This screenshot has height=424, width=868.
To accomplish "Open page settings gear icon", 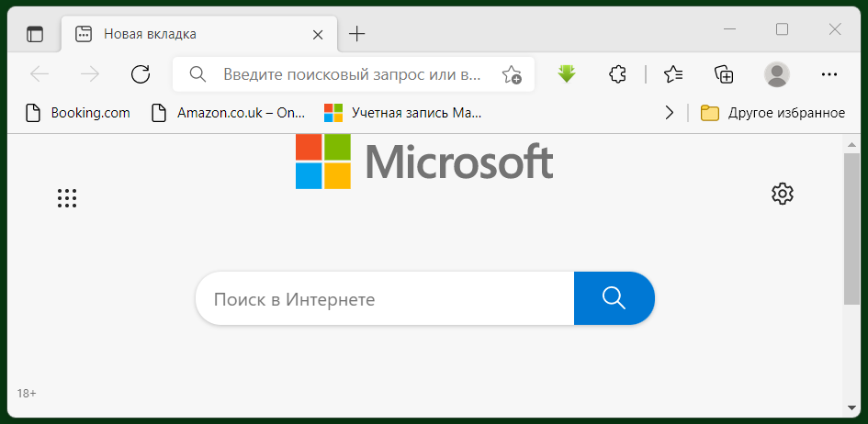I will click(x=783, y=194).
